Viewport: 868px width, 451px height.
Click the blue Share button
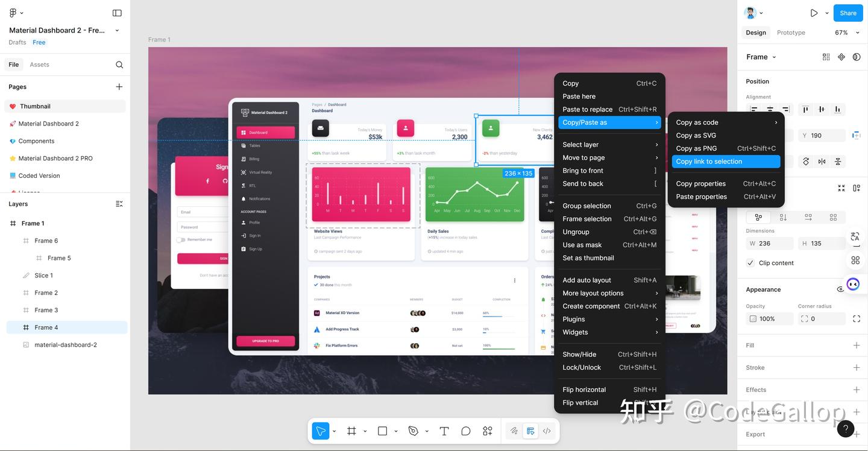[x=848, y=13]
